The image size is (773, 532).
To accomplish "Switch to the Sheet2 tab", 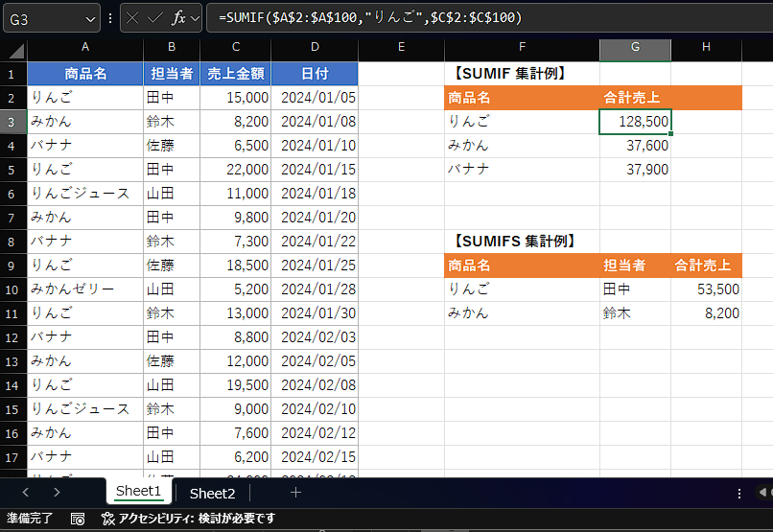I will click(212, 493).
